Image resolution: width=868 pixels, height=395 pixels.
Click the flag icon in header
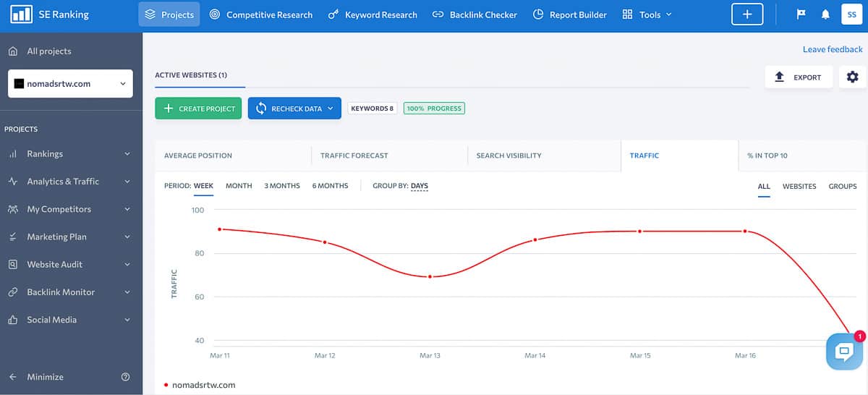[x=801, y=14]
